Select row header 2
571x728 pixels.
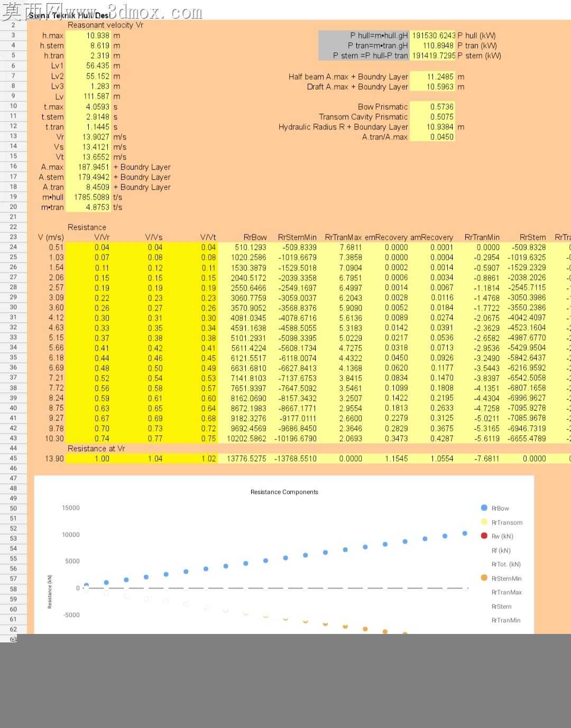[13, 25]
